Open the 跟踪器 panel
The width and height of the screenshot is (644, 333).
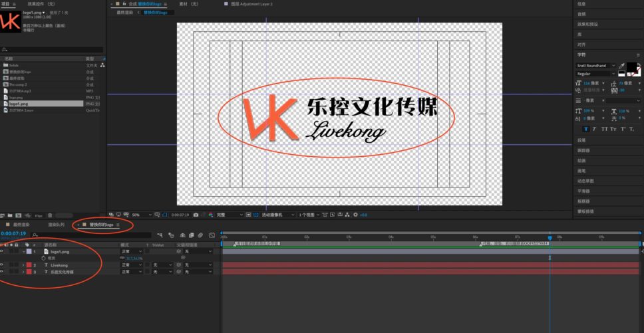[583, 150]
